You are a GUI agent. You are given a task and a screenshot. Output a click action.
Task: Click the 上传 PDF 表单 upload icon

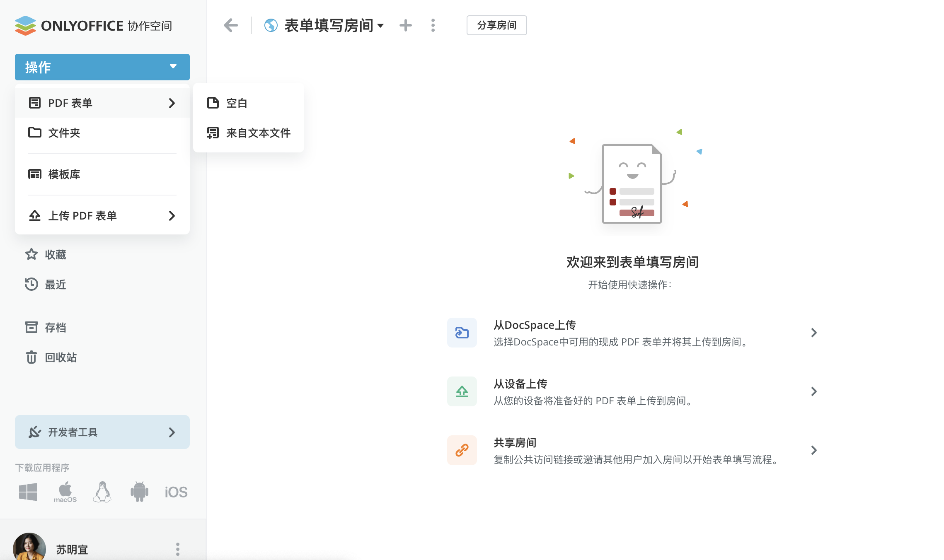(x=35, y=215)
